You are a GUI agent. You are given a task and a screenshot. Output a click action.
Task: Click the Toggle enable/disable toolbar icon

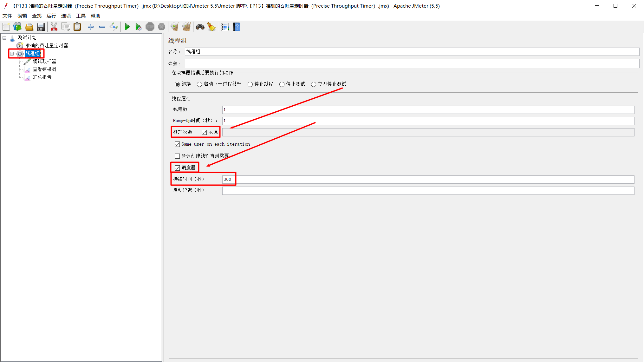pos(114,27)
